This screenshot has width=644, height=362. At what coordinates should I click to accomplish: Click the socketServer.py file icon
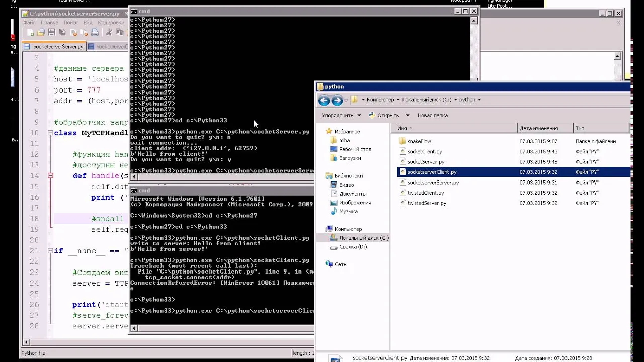tap(403, 162)
